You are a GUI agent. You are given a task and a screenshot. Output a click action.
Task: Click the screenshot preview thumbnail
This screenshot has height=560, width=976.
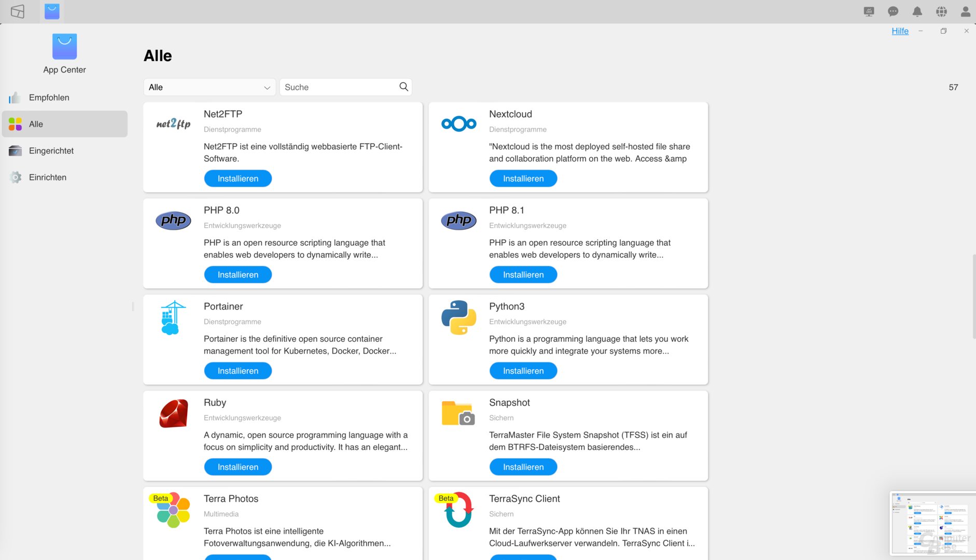(x=932, y=523)
